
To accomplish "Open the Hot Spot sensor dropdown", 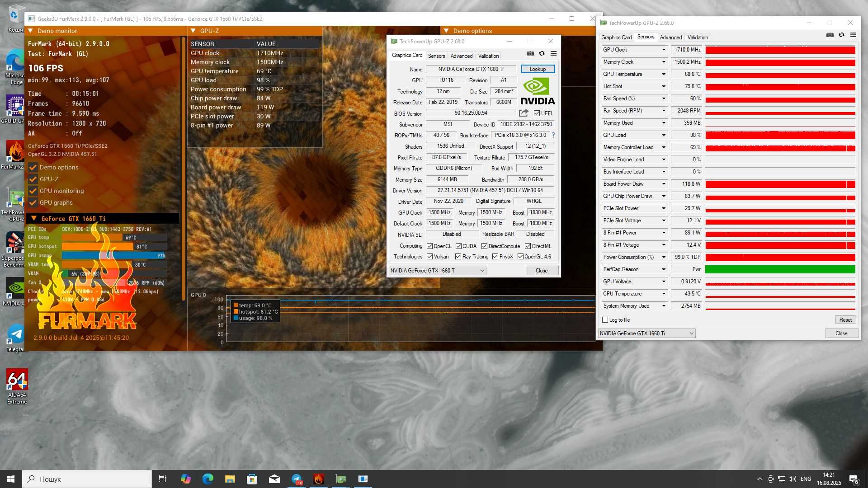I will click(664, 86).
